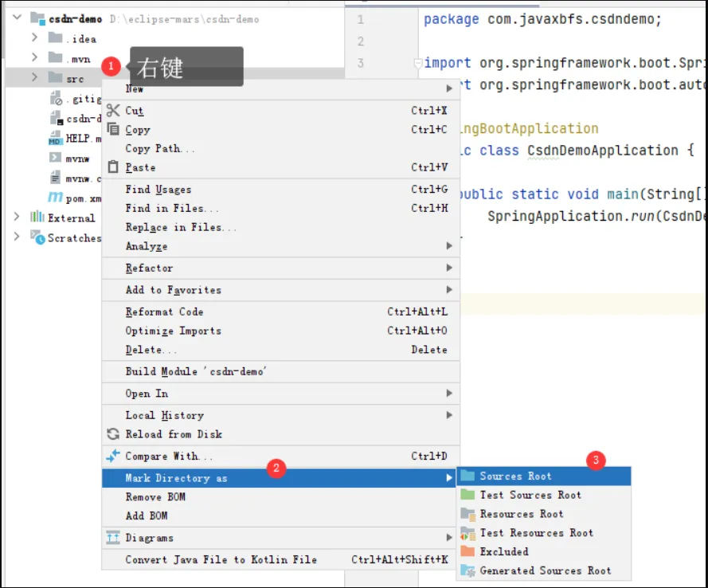Click the HELP.md markdown file icon
This screenshot has width=708, height=588.
click(55, 138)
